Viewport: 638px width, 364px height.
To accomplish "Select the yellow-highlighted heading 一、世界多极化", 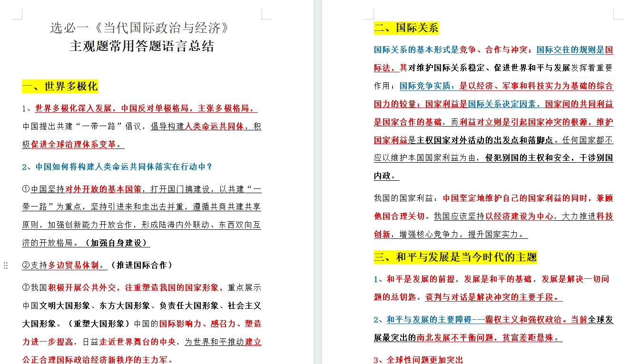I will (x=60, y=86).
